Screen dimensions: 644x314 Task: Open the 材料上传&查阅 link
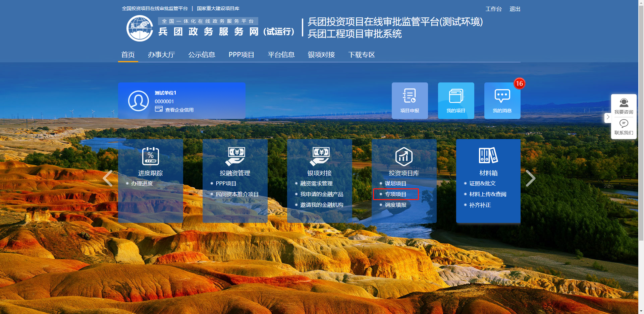[x=488, y=194]
